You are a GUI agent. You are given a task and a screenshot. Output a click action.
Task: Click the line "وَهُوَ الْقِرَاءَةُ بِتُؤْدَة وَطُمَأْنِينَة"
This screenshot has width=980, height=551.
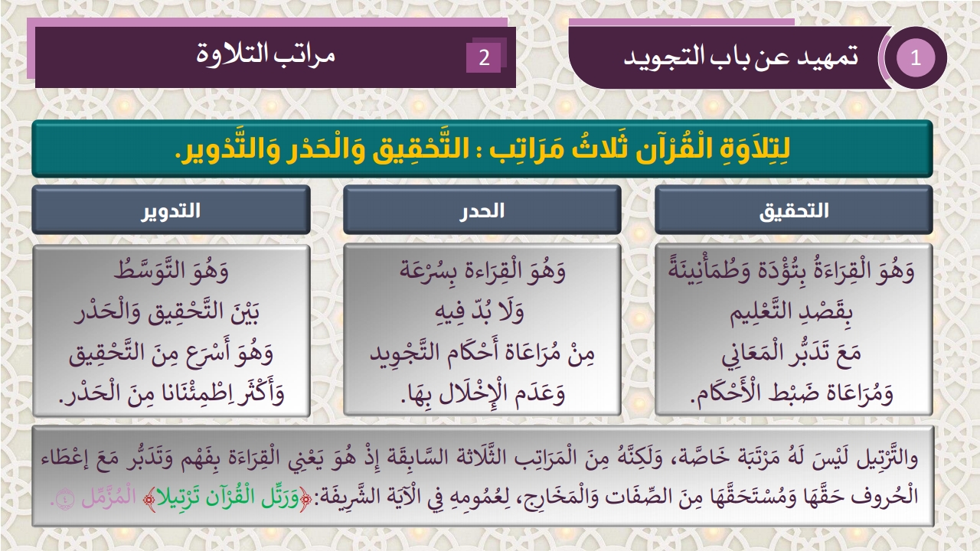(794, 271)
